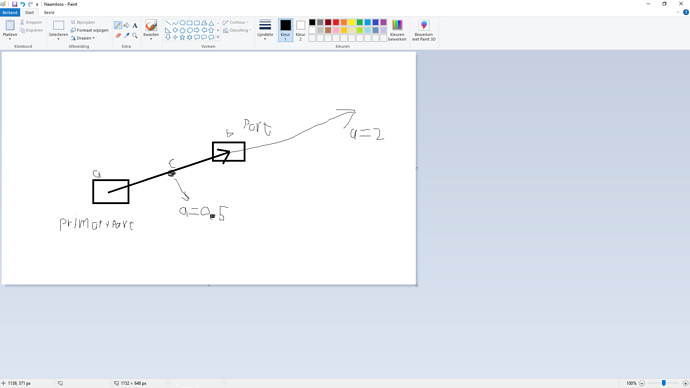
Task: Click Kleuren bewerken button
Action: pyautogui.click(x=397, y=30)
